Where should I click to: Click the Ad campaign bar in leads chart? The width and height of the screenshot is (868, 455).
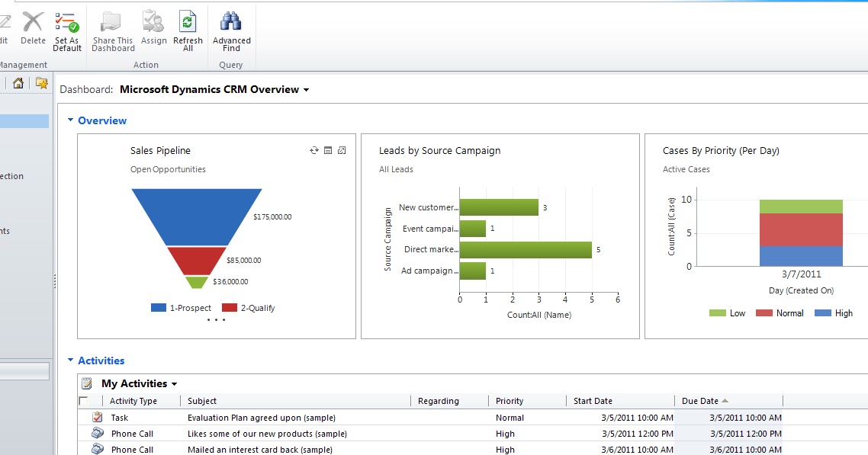click(x=473, y=271)
